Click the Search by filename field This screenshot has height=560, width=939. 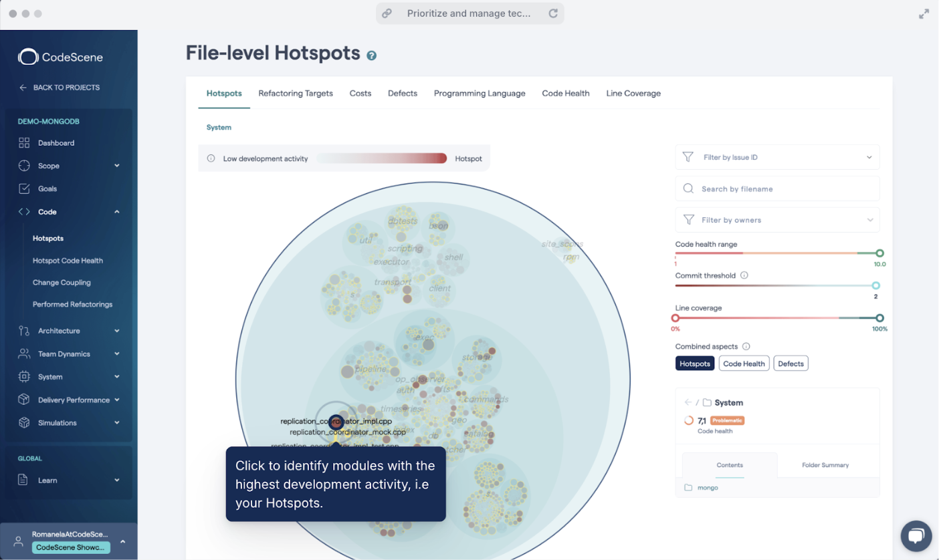point(777,189)
